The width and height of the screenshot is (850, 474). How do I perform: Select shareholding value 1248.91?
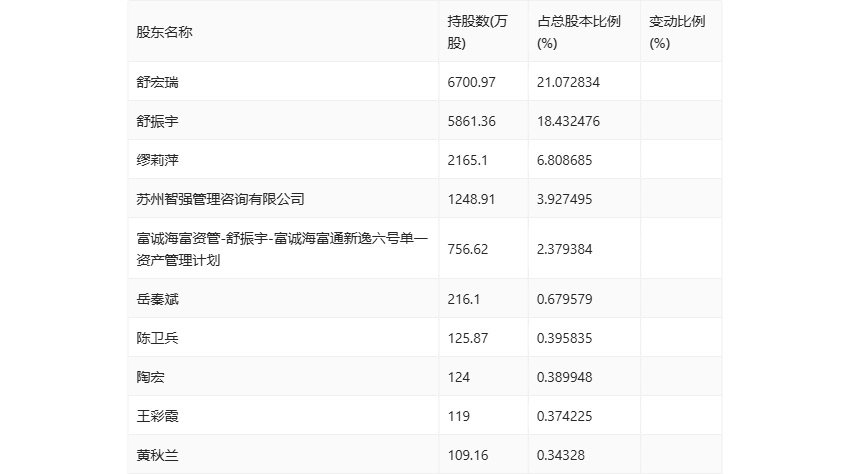[471, 199]
